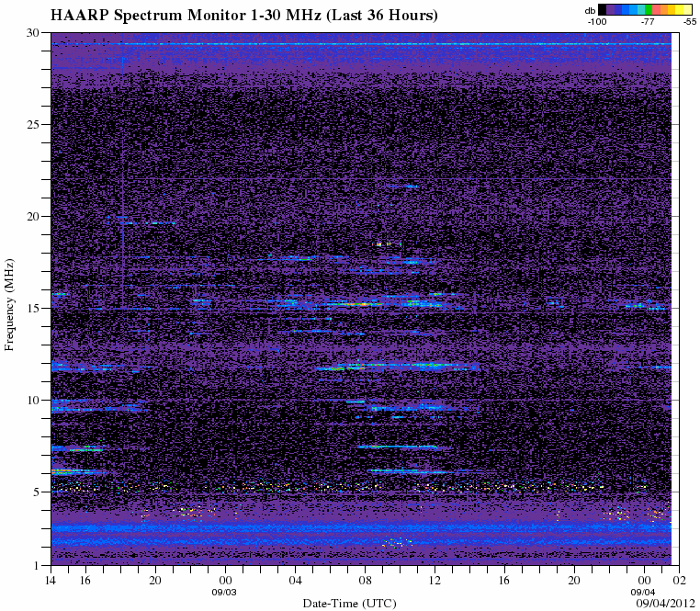Click the 25 MHz frequency tick label

tap(33, 124)
